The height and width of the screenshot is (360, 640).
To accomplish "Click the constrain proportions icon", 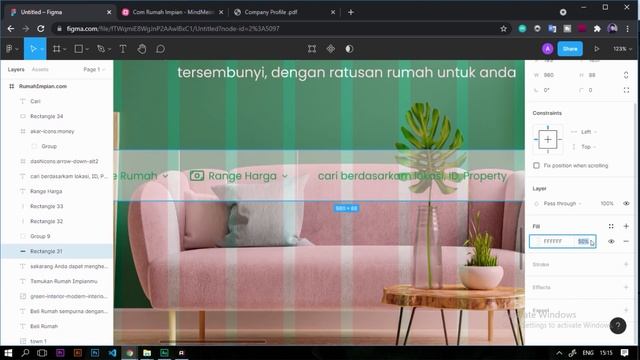I will pyautogui.click(x=626, y=75).
